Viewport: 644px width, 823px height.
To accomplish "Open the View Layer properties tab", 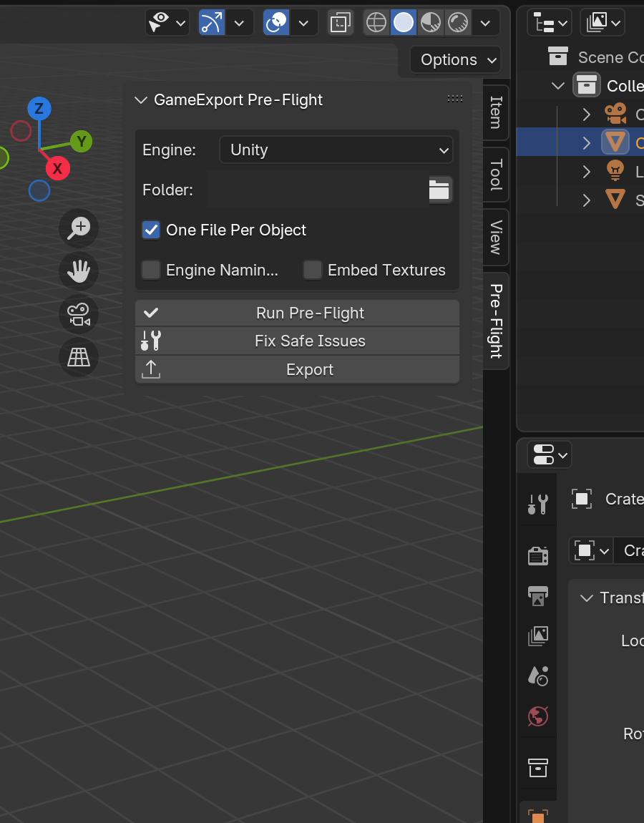I will pyautogui.click(x=538, y=636).
